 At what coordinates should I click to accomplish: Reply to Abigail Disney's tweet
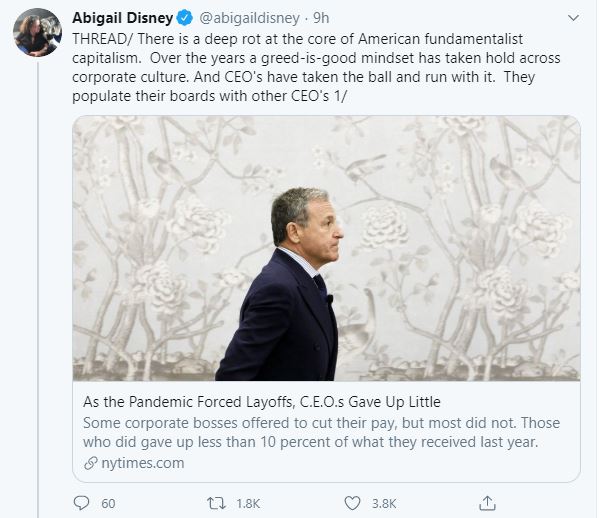click(x=82, y=502)
